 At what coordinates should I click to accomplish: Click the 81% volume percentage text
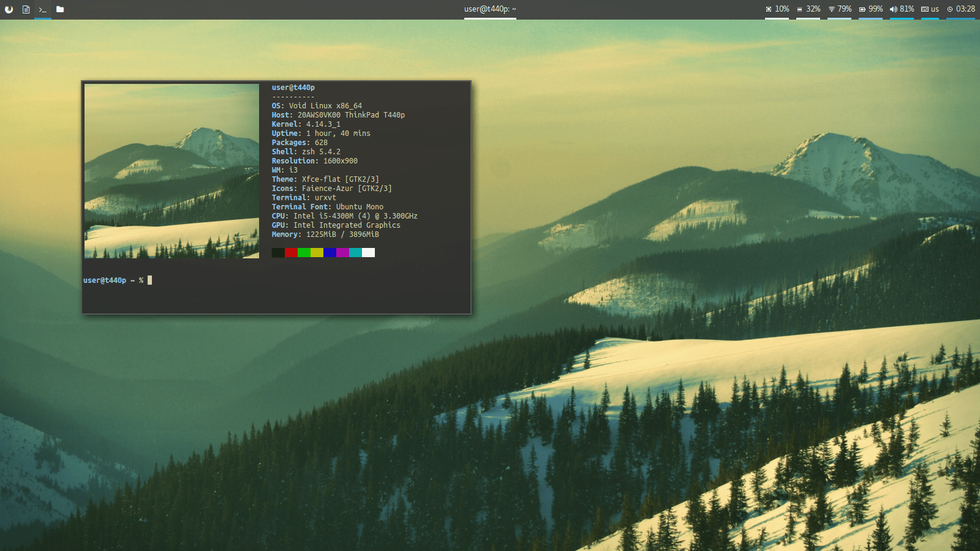pos(907,9)
